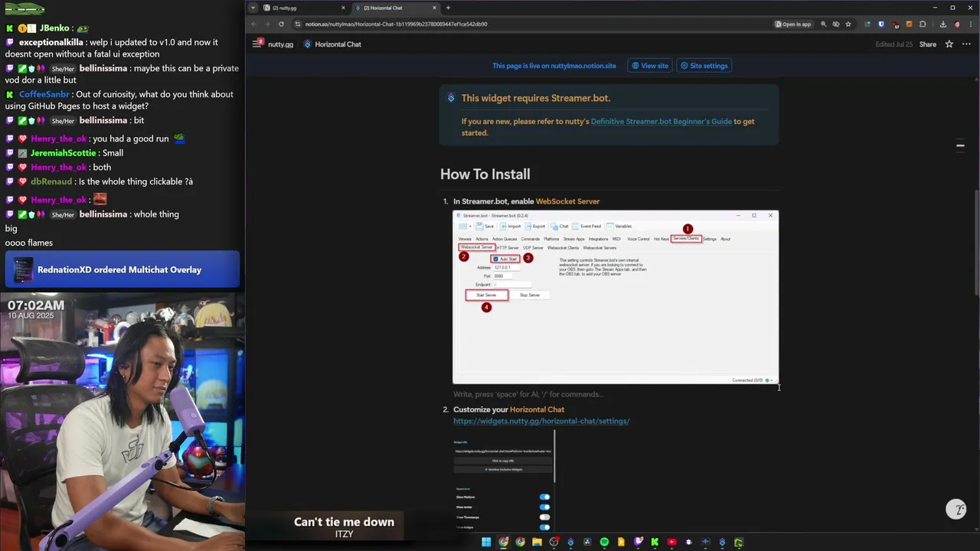Open the Streamer.bot WebSocket Server screenshot
The height and width of the screenshot is (551, 980).
616,297
